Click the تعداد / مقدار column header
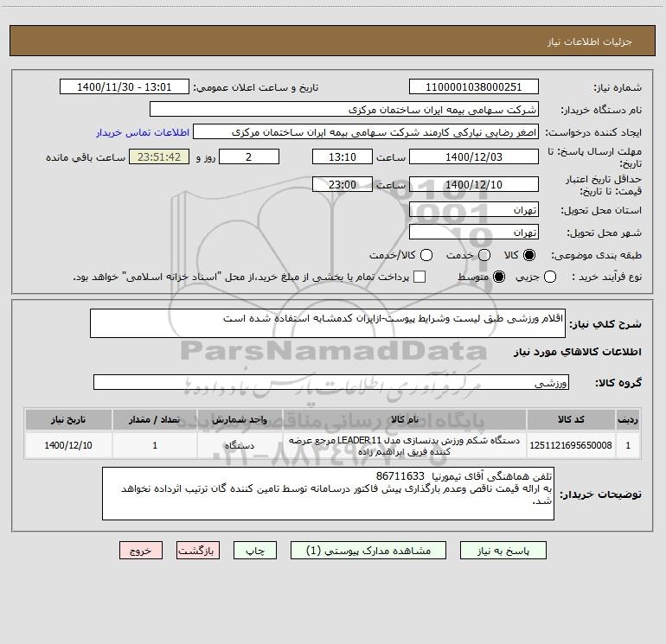 click(155, 419)
